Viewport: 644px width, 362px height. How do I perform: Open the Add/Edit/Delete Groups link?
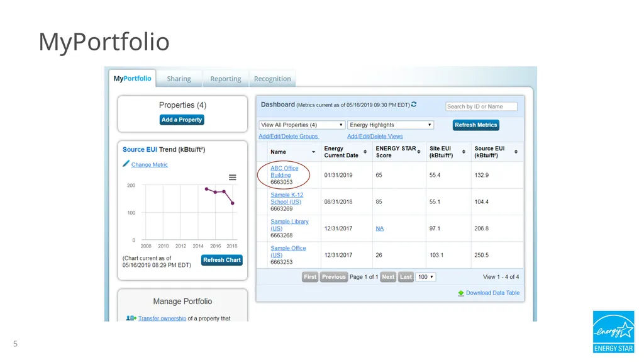coord(288,136)
